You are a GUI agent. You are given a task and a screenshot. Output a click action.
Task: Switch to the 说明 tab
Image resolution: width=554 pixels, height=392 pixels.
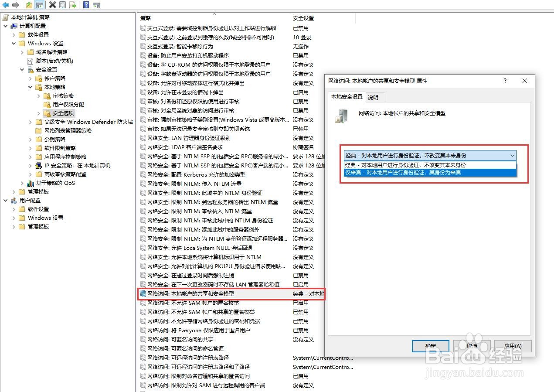374,97
